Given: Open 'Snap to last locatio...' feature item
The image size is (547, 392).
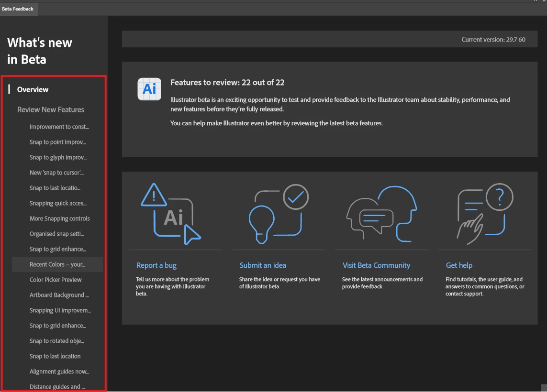Looking at the screenshot, I should [x=55, y=188].
